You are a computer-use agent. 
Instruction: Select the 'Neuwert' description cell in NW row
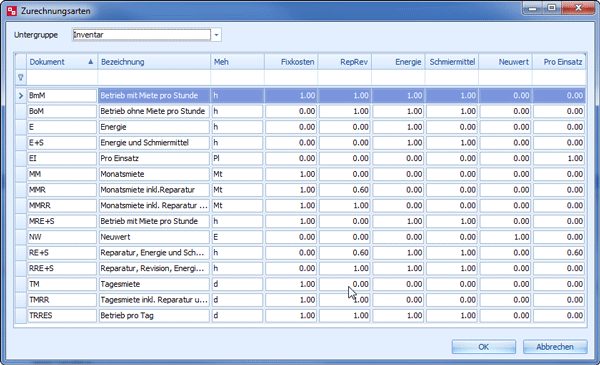(154, 237)
